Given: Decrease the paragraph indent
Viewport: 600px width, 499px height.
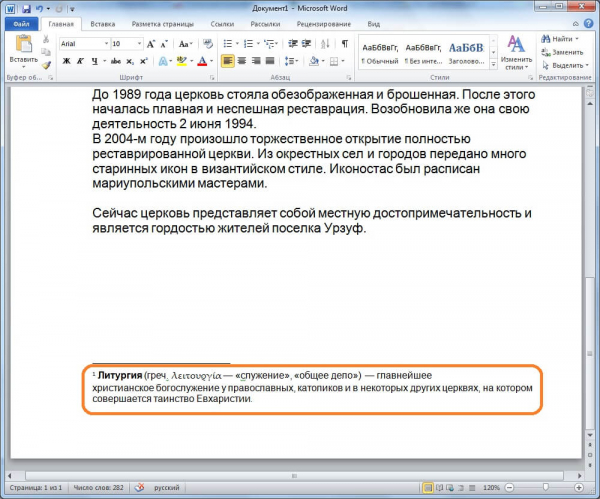Looking at the screenshot, I should point(293,44).
